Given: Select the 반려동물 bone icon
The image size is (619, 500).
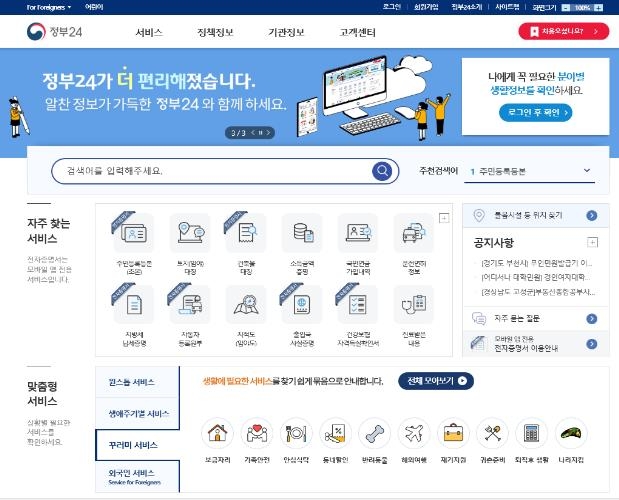Looking at the screenshot, I should click(375, 433).
